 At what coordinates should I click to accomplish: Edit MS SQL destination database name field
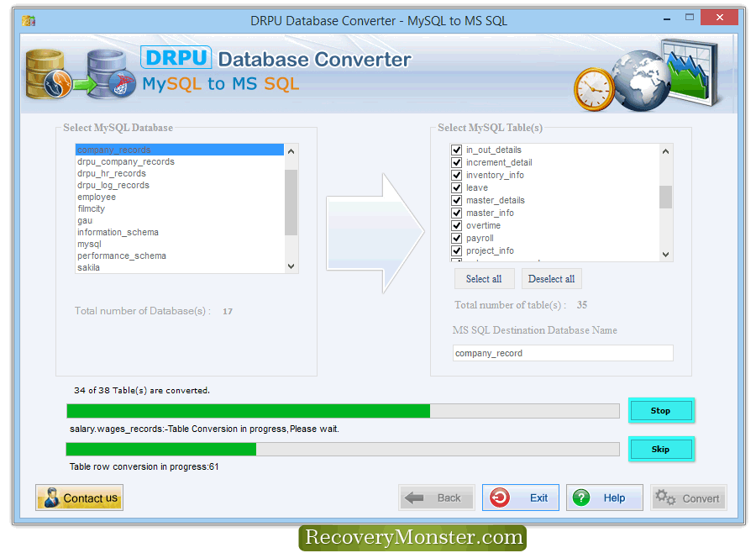click(563, 353)
